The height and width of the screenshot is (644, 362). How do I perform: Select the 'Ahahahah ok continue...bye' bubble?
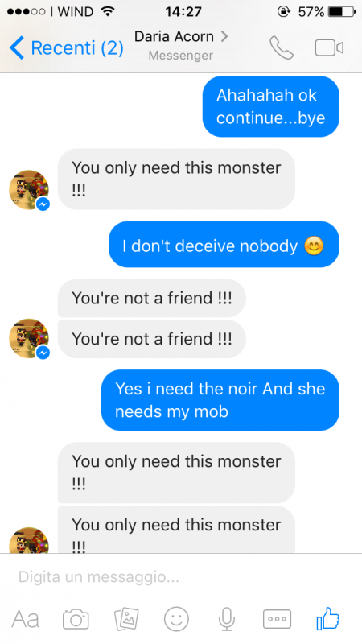pos(271,106)
